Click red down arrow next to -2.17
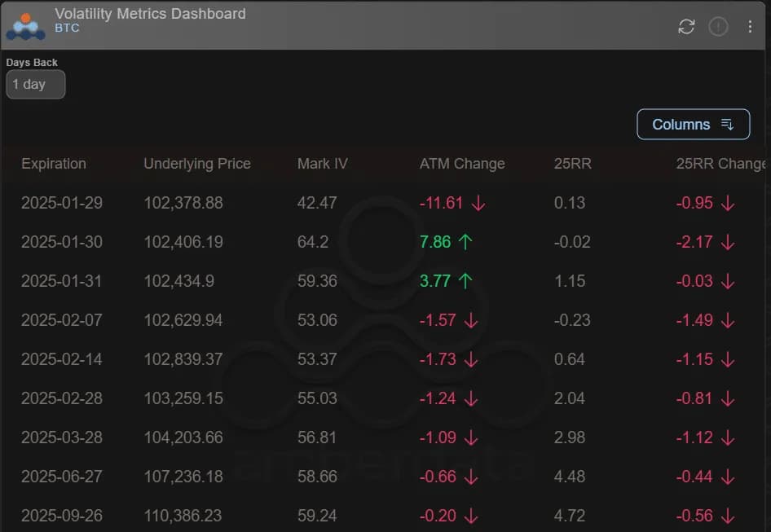 click(x=728, y=242)
